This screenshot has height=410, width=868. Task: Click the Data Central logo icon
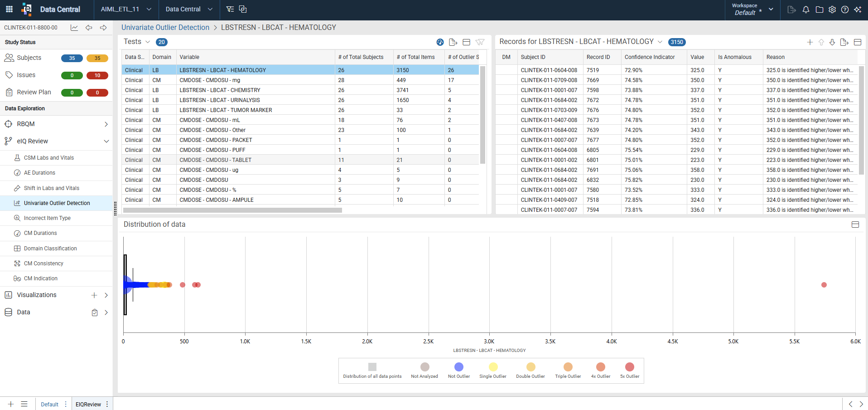coord(27,9)
